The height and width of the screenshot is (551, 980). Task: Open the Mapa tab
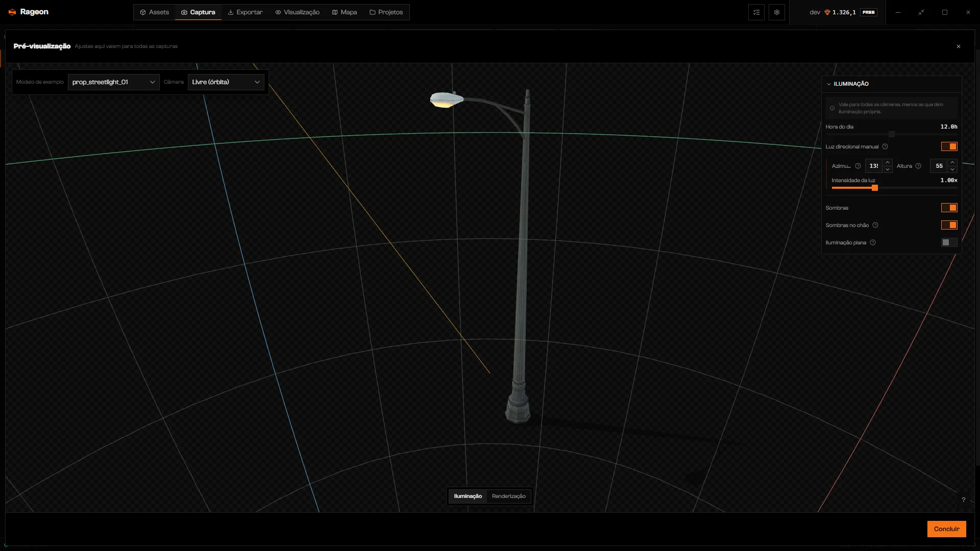(x=345, y=12)
